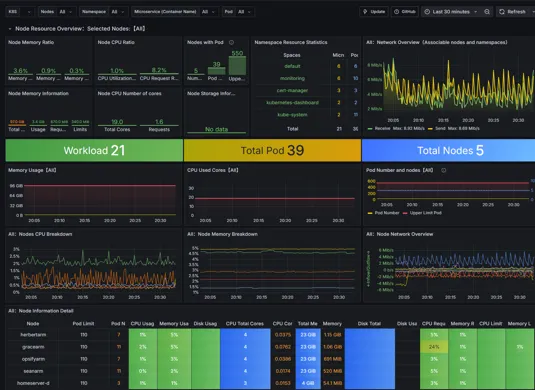Click the homeserver-d node row name
535x390 pixels.
(33, 383)
